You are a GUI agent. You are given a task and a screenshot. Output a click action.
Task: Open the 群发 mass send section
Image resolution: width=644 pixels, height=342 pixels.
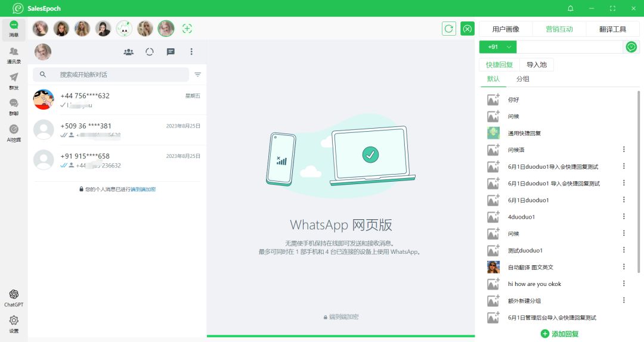[x=14, y=81]
